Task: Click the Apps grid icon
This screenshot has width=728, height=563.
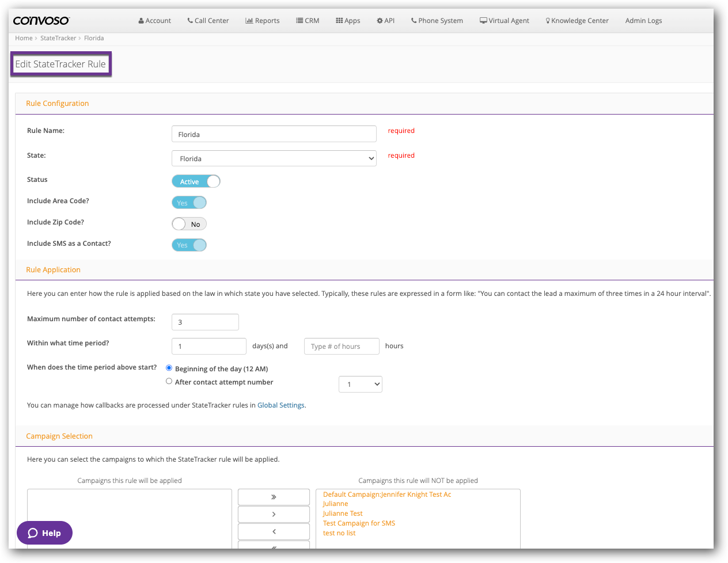Action: click(339, 21)
